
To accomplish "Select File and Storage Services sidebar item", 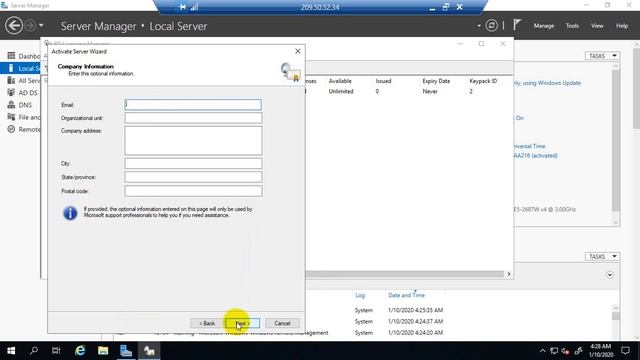I will (24, 117).
